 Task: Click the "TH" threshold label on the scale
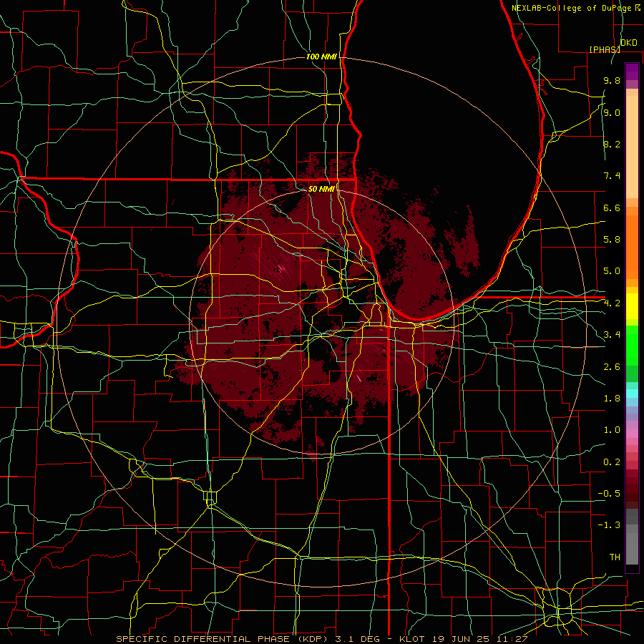pyautogui.click(x=615, y=557)
